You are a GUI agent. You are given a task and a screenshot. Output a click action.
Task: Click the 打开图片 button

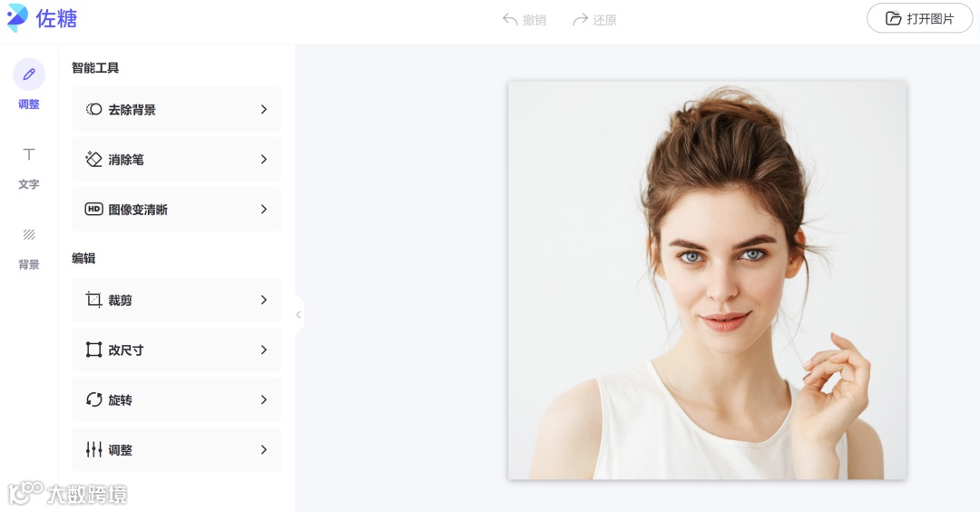coord(919,19)
